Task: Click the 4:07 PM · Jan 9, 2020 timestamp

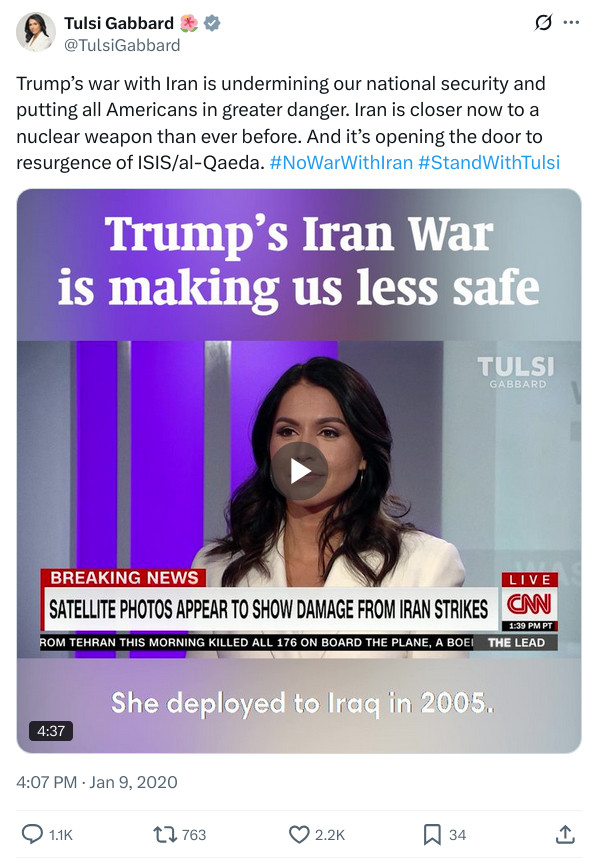Action: 97,782
